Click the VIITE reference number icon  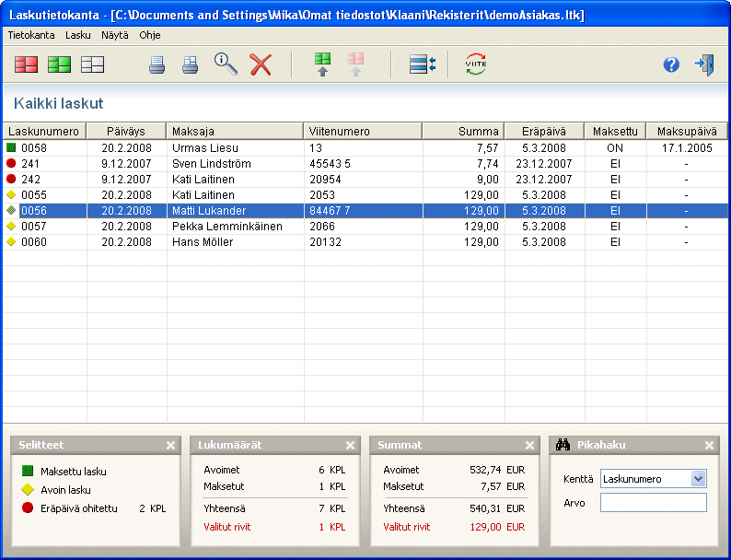click(x=476, y=64)
